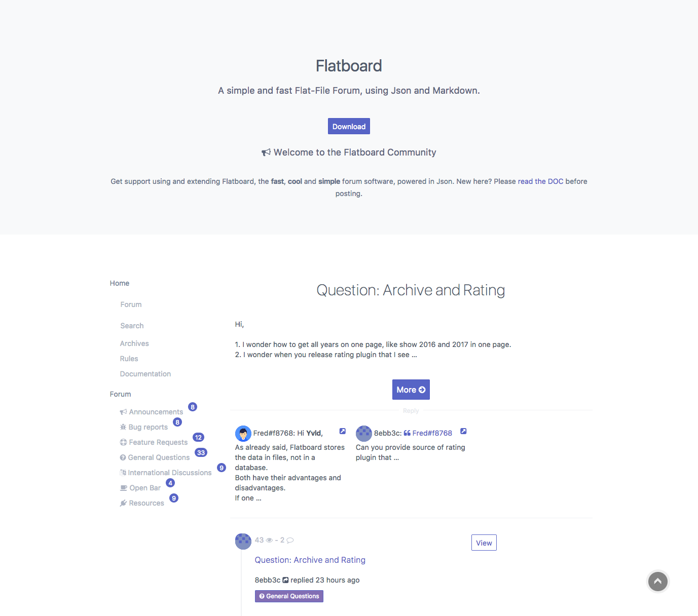The height and width of the screenshot is (616, 698).
Task: Open International Discussions category
Action: 166,473
